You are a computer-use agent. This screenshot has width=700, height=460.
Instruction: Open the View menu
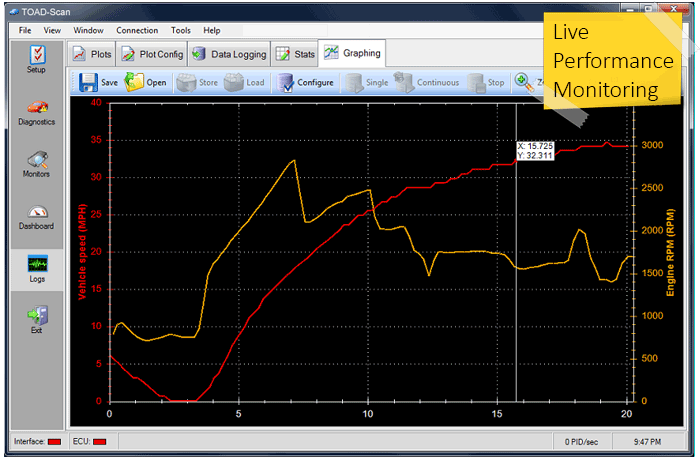52,30
